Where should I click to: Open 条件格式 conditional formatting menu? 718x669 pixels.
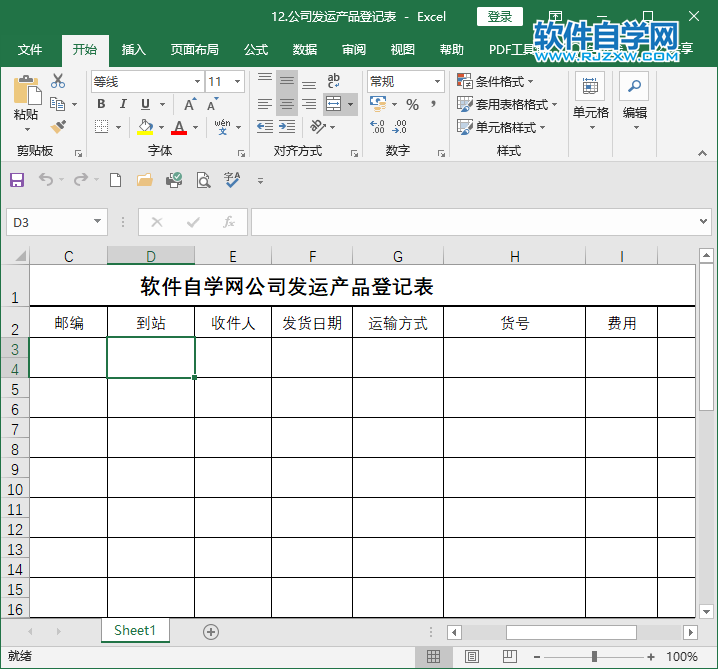click(495, 82)
